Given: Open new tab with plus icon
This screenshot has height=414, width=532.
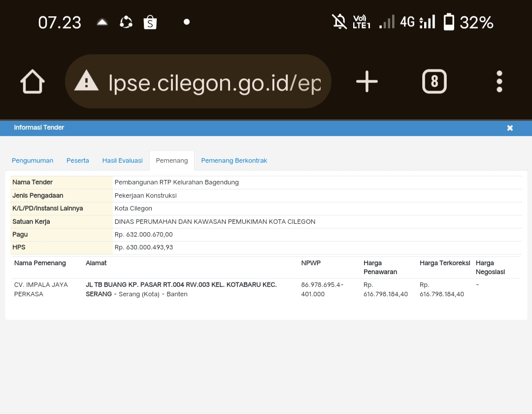Looking at the screenshot, I should (x=367, y=81).
